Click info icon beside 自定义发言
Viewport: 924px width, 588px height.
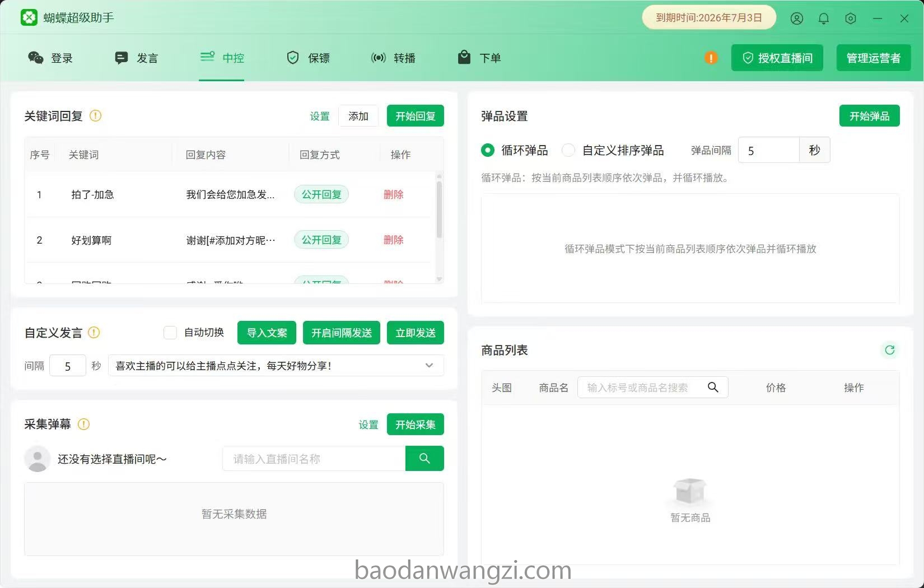[94, 333]
